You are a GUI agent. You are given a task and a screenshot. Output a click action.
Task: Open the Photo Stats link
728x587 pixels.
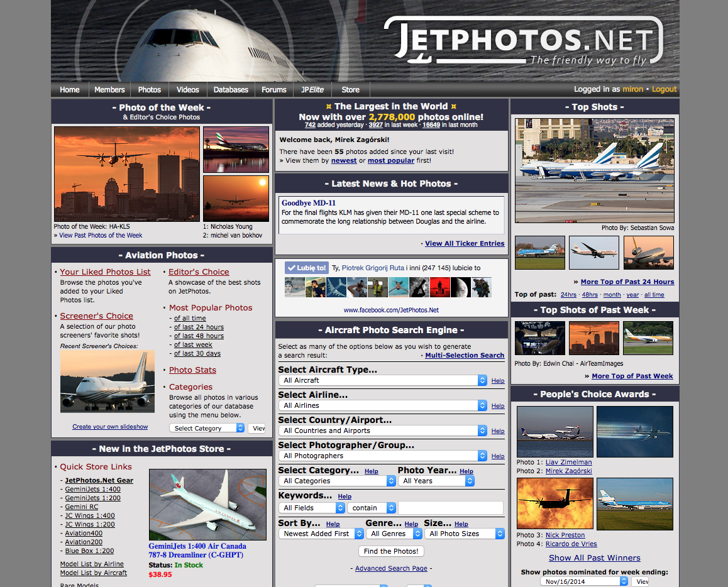click(x=192, y=370)
